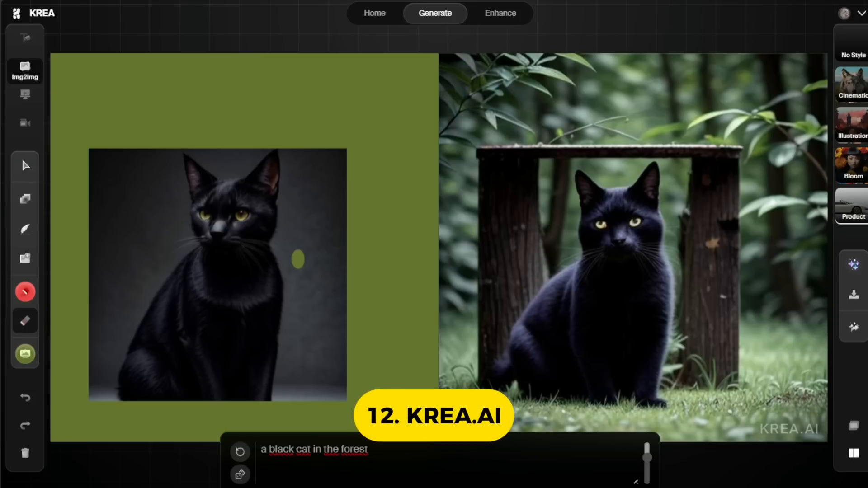868x488 pixels.
Task: Select the screen capture mode icon
Action: click(x=25, y=94)
